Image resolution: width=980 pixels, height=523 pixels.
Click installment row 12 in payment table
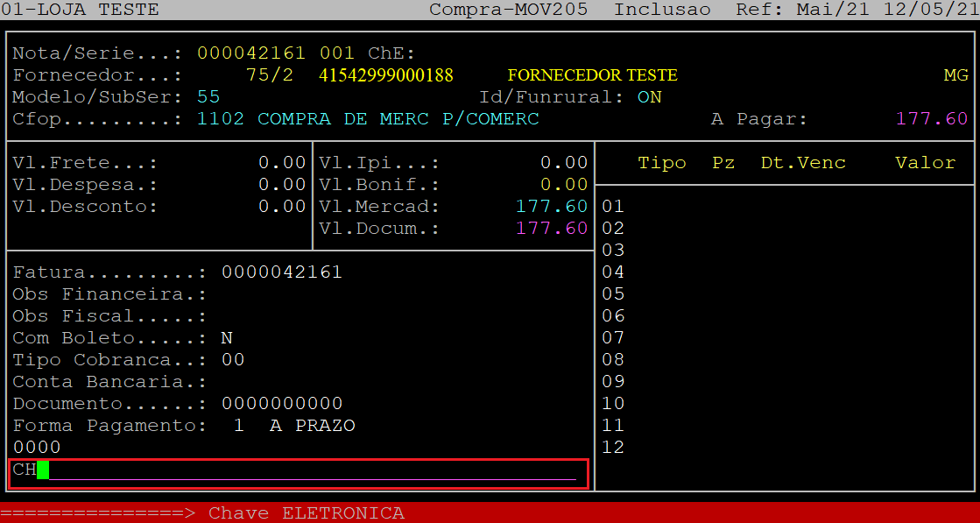click(613, 448)
